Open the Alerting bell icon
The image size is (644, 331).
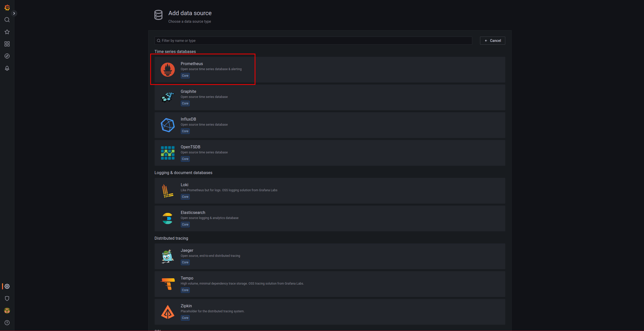click(x=7, y=68)
